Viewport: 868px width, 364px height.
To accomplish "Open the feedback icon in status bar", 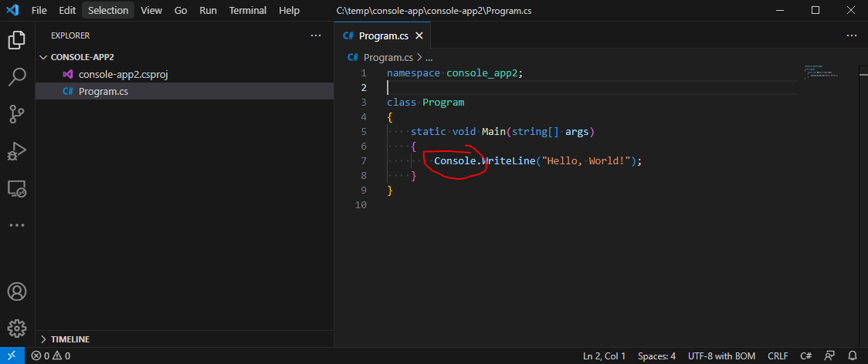I will [x=829, y=356].
